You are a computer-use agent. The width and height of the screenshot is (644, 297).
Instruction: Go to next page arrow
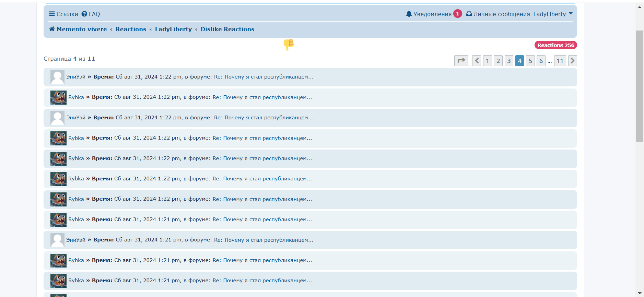[x=572, y=61]
